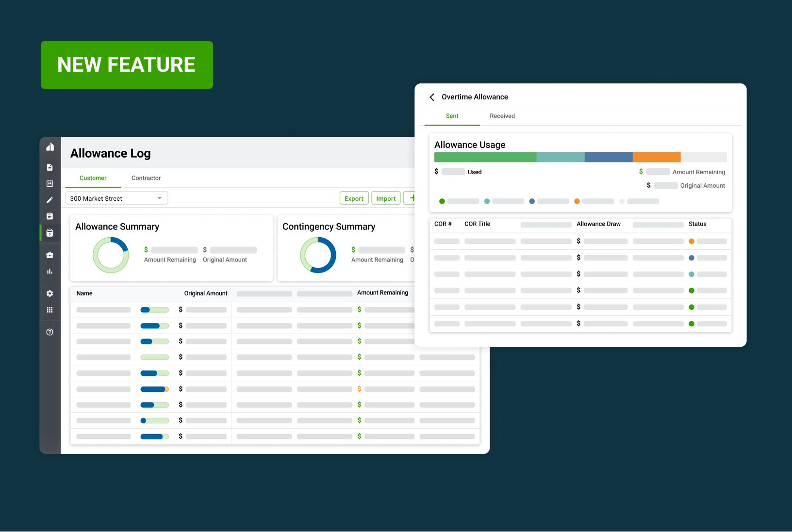The height and width of the screenshot is (532, 792).
Task: Select the Sent tab
Action: 452,116
